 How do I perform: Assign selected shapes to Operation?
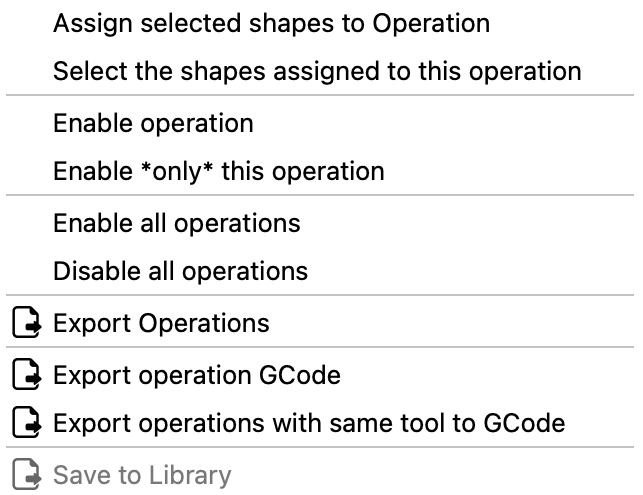click(x=271, y=22)
